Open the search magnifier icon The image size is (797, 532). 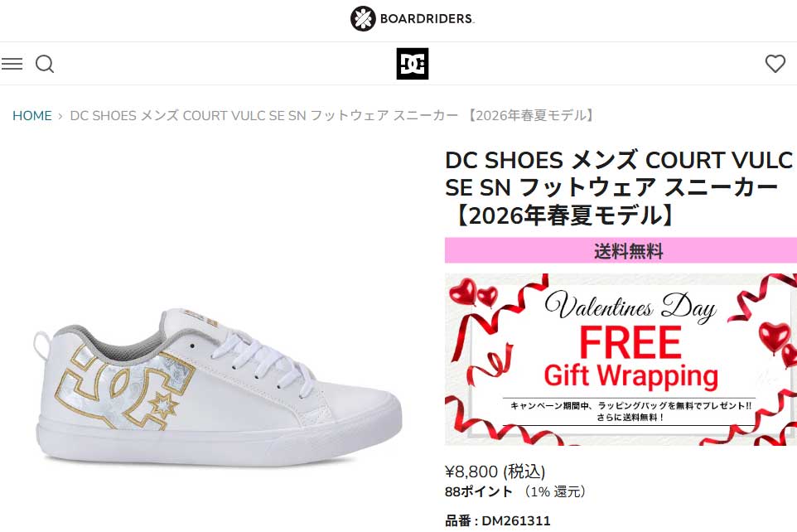(44, 64)
